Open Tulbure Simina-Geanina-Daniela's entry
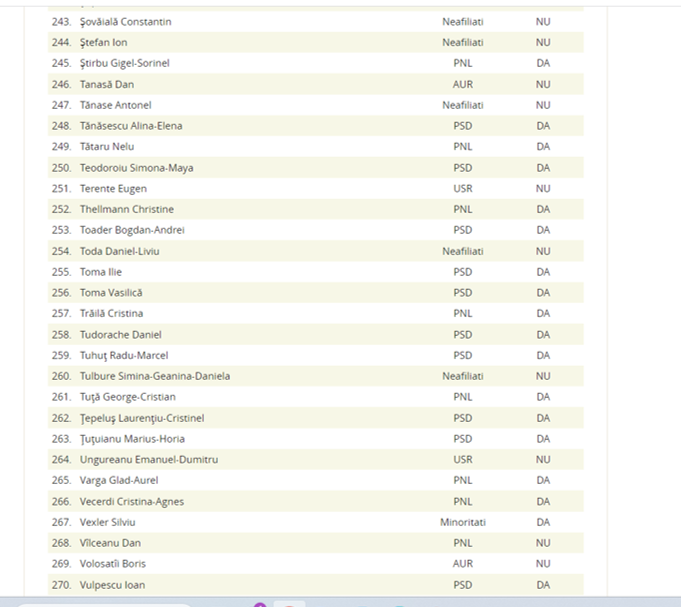Viewport: 681px width, 607px height. [154, 376]
